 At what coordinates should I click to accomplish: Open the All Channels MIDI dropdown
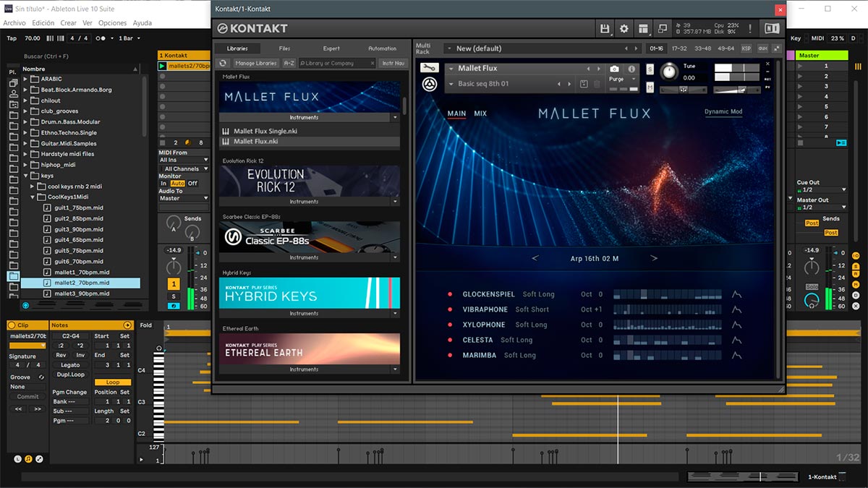184,169
